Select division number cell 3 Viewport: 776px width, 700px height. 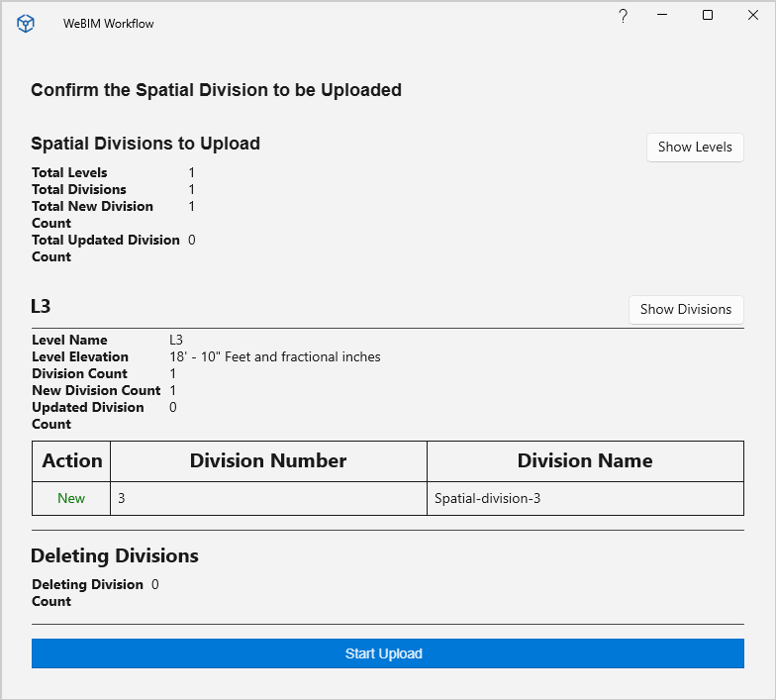pyautogui.click(x=269, y=499)
